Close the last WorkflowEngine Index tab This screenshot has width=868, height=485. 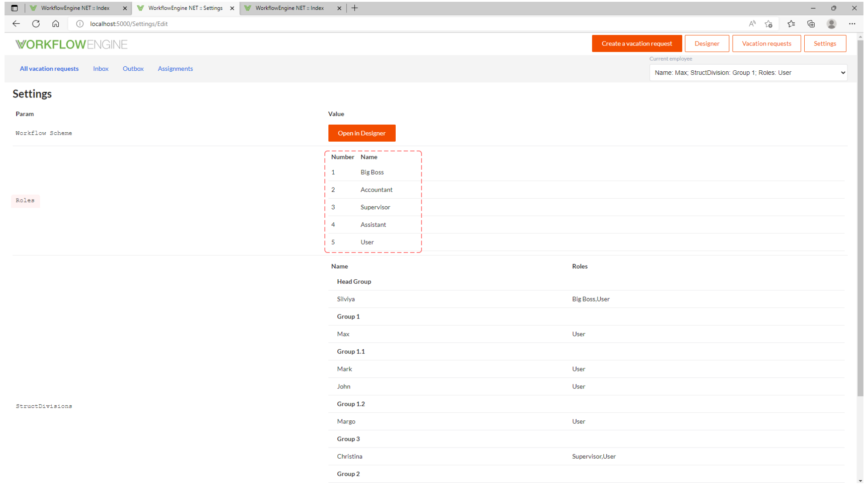click(x=340, y=8)
